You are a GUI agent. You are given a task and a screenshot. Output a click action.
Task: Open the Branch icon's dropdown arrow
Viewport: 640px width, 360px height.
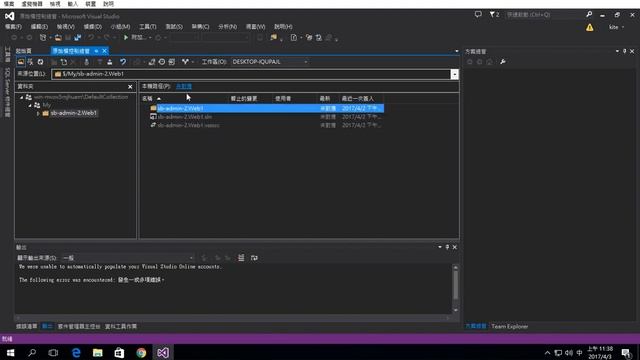[x=192, y=62]
